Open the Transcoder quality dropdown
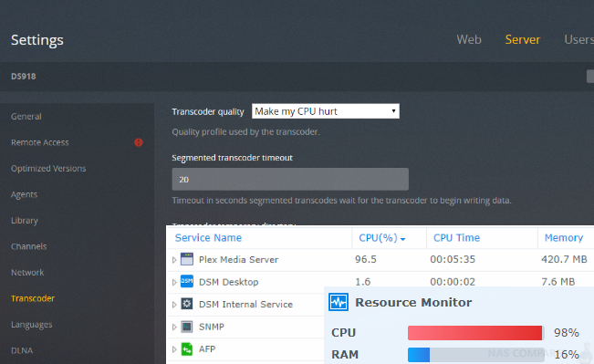594x364 pixels. click(326, 111)
